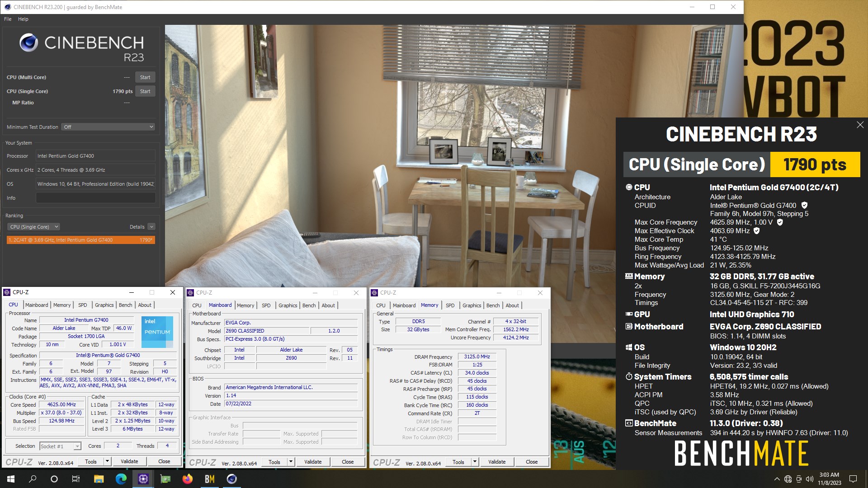
Task: Open taskbar Search icon
Action: 33,479
